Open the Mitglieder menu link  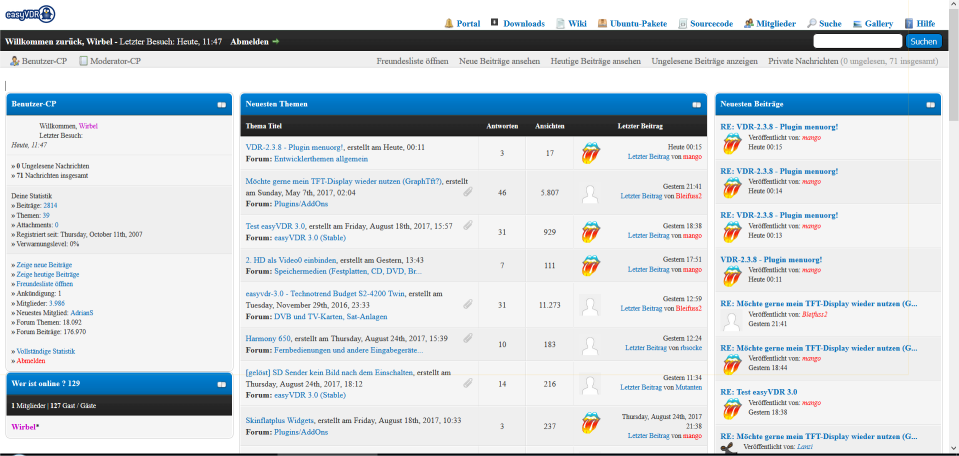coord(776,24)
